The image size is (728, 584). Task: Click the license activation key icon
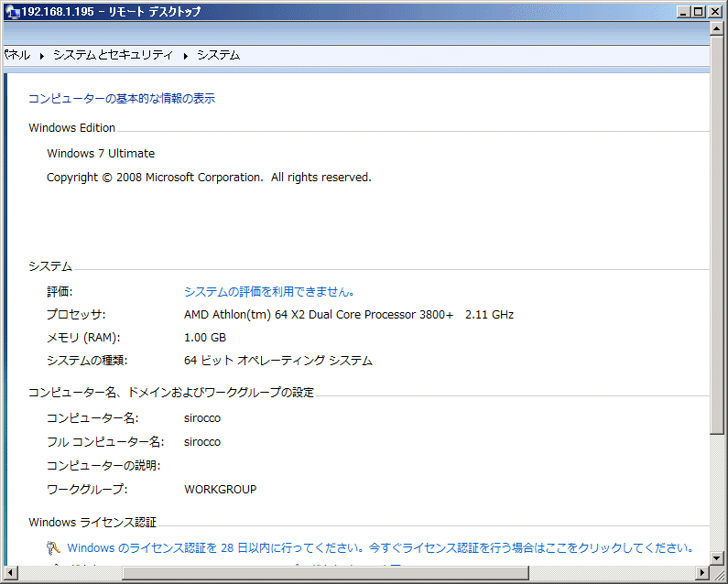(x=53, y=548)
